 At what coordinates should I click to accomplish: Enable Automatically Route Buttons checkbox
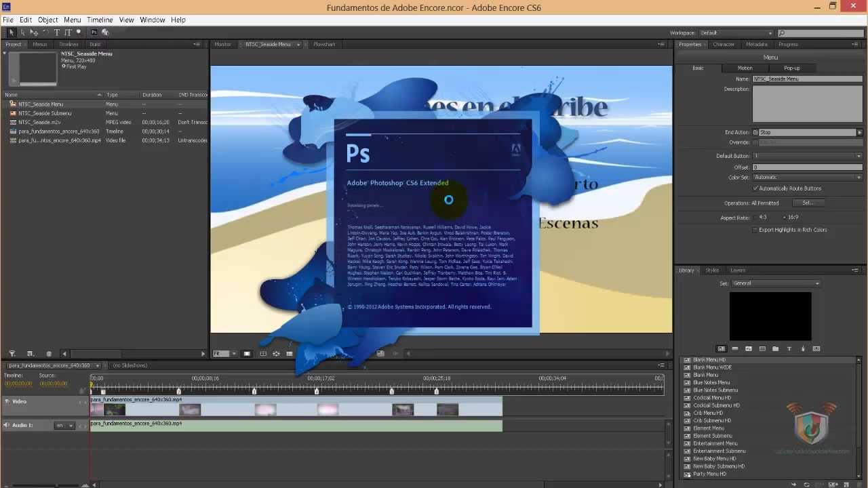coord(755,188)
